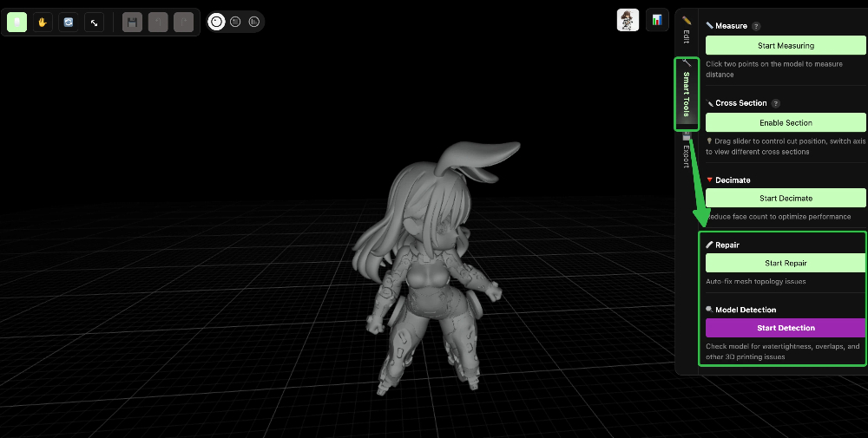868x438 pixels.
Task: Select the Smart Tools tab
Action: point(687,94)
